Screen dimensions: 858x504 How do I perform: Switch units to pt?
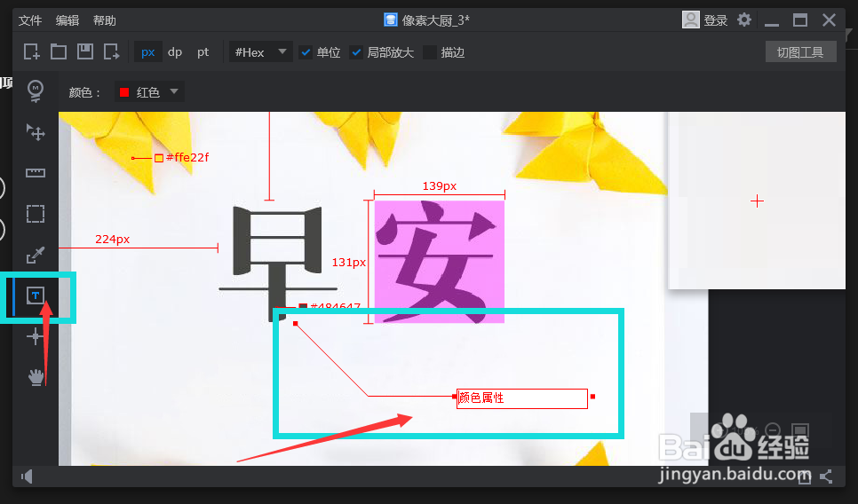click(203, 52)
